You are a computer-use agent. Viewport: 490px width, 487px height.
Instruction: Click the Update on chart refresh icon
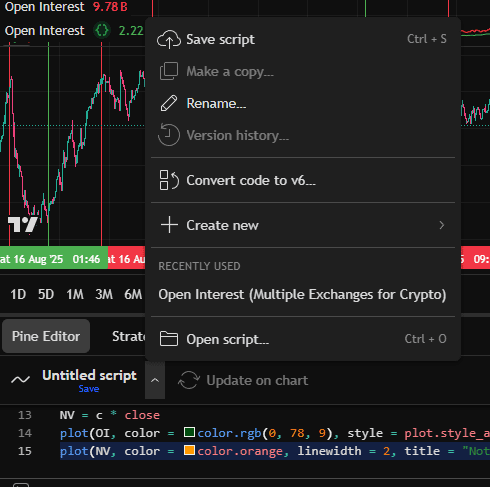(x=189, y=380)
